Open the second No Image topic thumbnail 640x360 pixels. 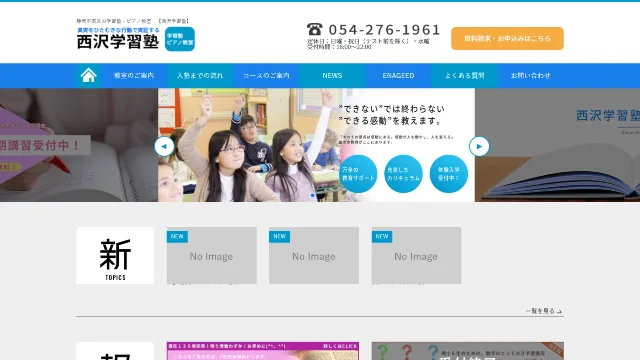[314, 256]
